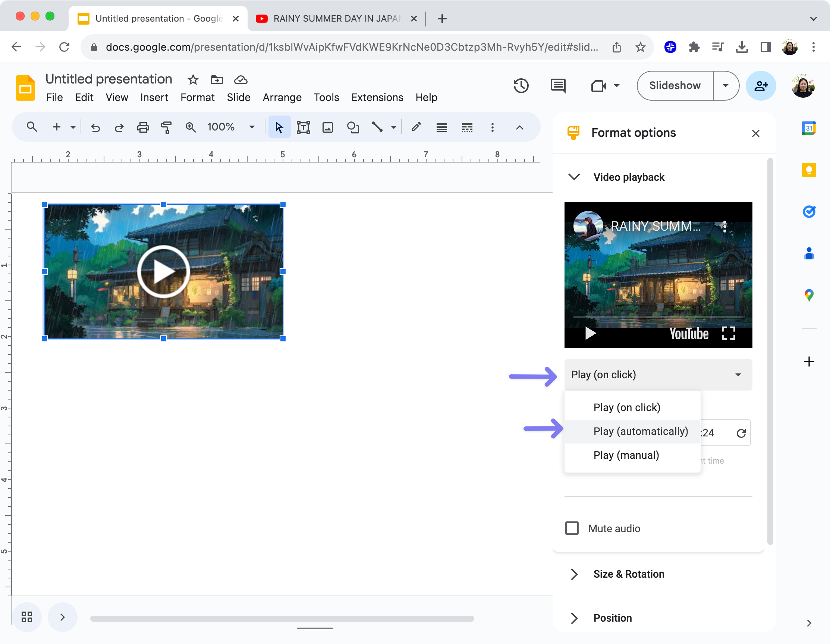Collapse the Video playback section
The height and width of the screenshot is (644, 830).
click(574, 177)
